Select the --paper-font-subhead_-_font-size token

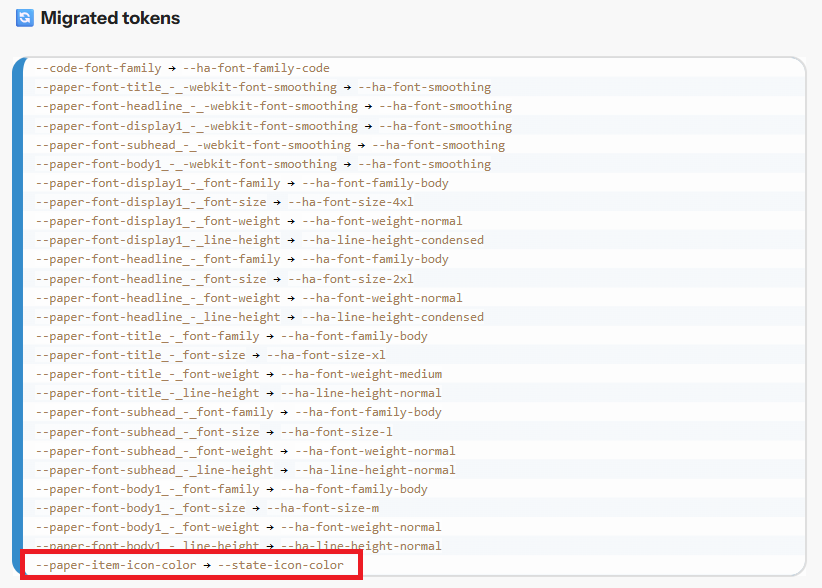click(x=147, y=432)
